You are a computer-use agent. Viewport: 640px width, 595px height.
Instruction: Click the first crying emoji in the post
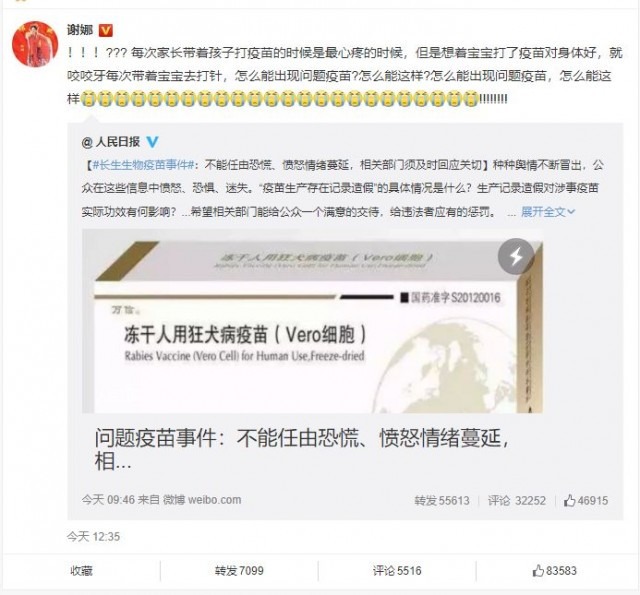tap(88, 98)
